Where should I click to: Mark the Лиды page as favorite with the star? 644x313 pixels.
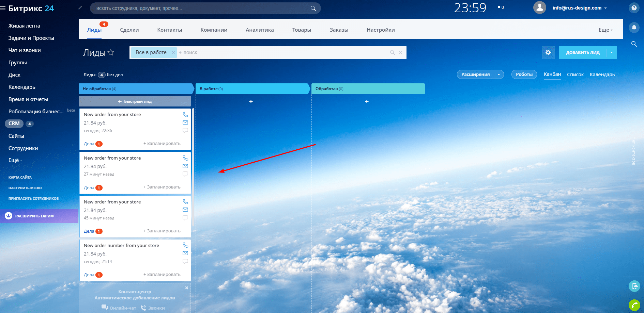point(111,52)
